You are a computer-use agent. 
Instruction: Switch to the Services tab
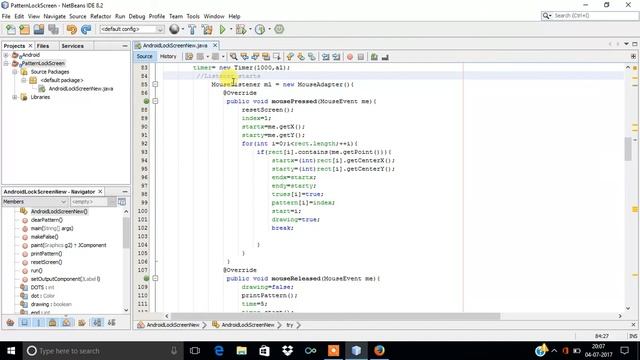coord(73,46)
